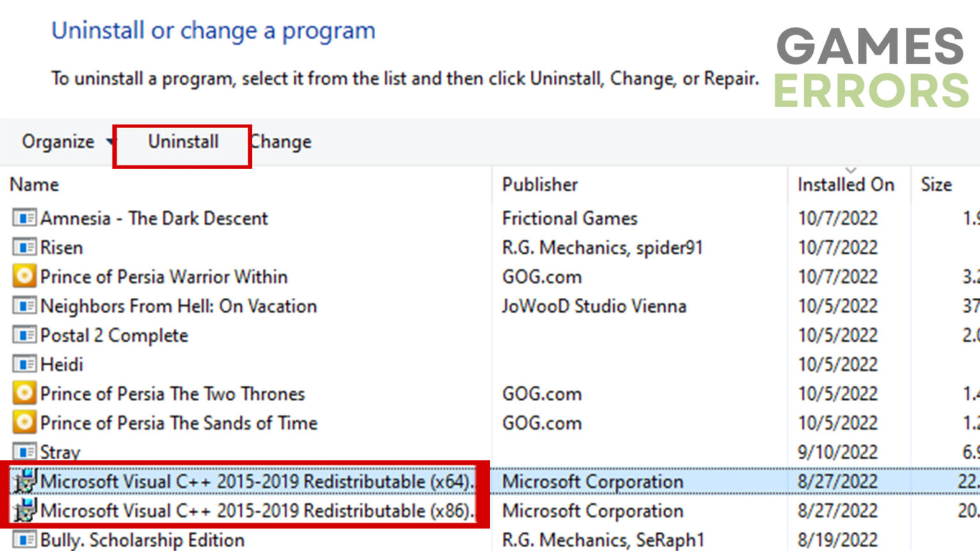
Task: Click the Neighbors From Hell program icon
Action: 24,306
